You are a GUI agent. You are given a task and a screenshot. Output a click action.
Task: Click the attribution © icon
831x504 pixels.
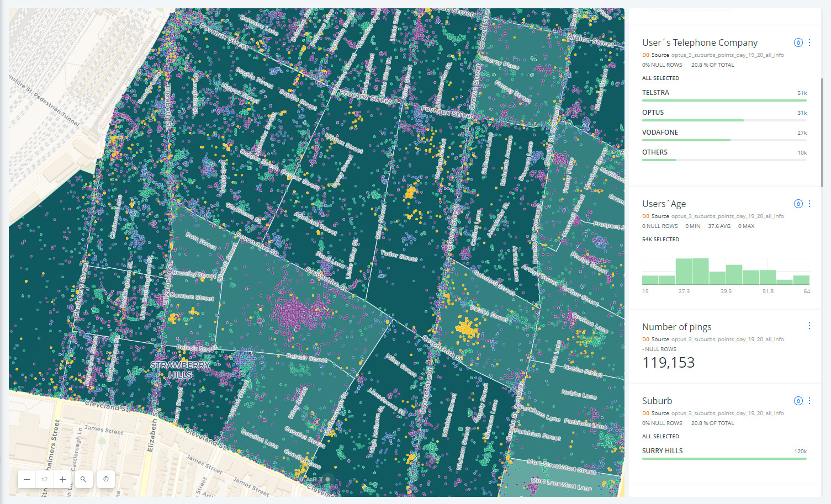click(105, 479)
